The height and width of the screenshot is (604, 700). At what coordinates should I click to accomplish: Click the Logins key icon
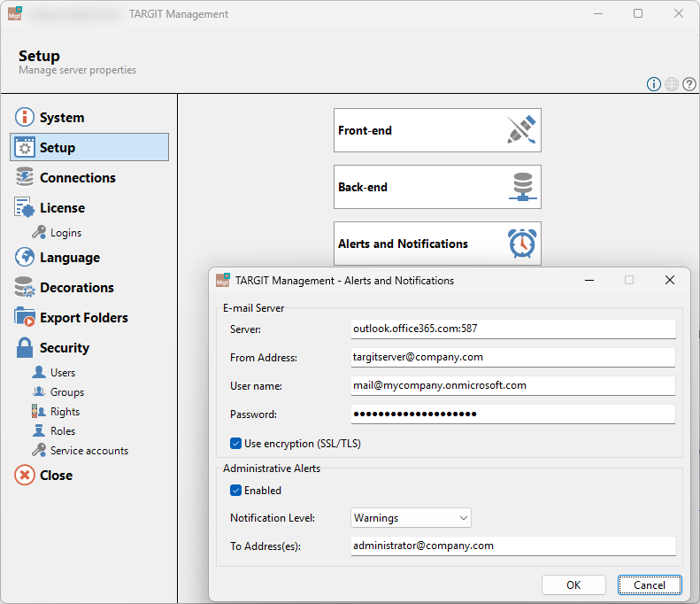[39, 232]
